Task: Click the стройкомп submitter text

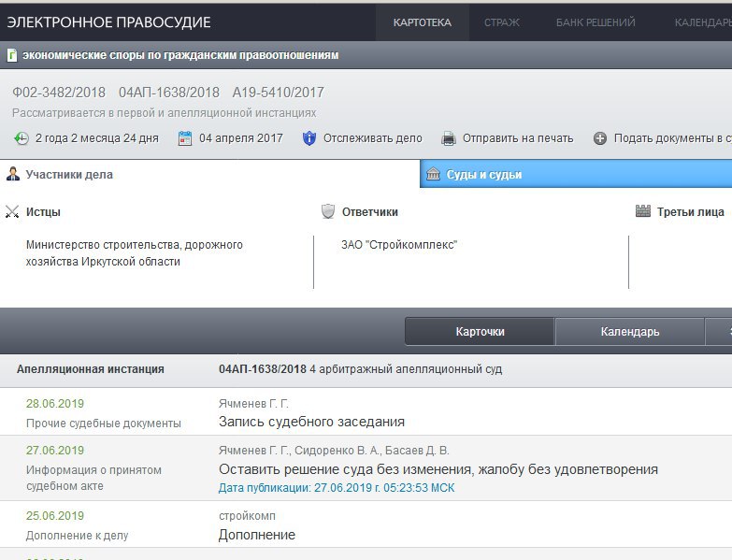Action: tap(247, 516)
